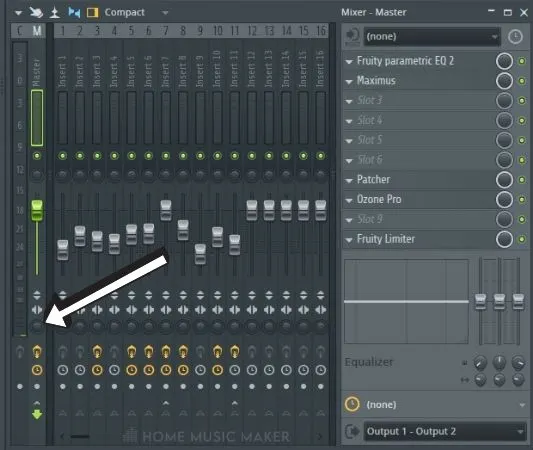Select mixer track number 16
This screenshot has width=533, height=450.
point(321,31)
